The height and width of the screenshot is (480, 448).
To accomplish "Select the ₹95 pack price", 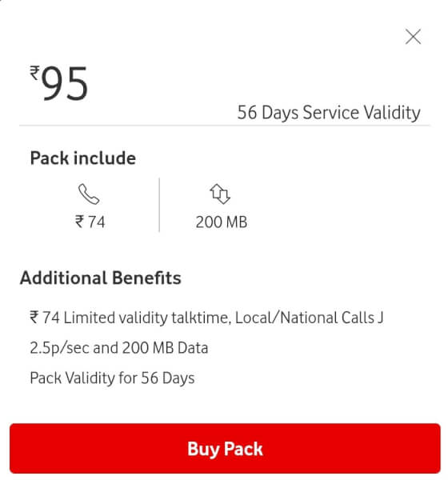I will point(59,82).
